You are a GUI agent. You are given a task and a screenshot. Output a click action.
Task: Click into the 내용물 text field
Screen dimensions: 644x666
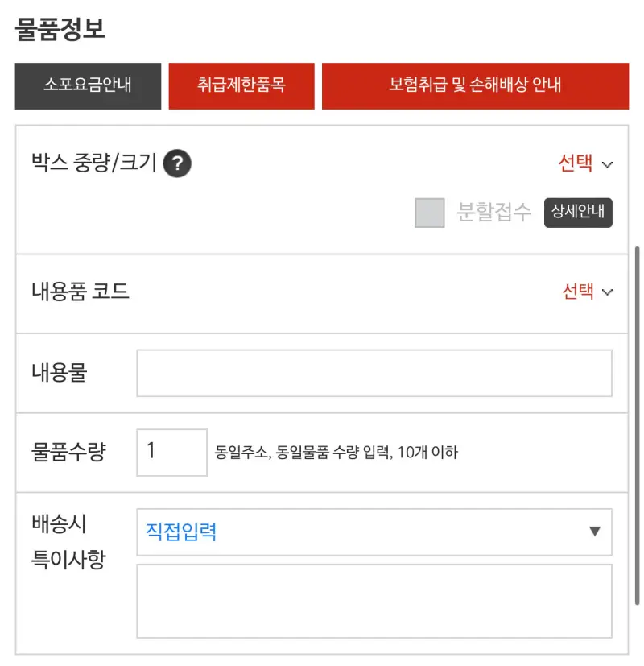point(374,372)
